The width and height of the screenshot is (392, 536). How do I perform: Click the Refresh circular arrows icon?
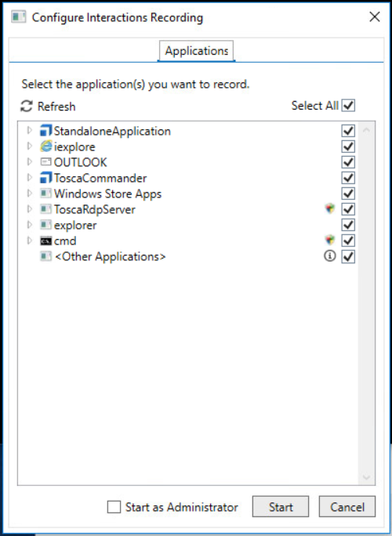pos(27,106)
